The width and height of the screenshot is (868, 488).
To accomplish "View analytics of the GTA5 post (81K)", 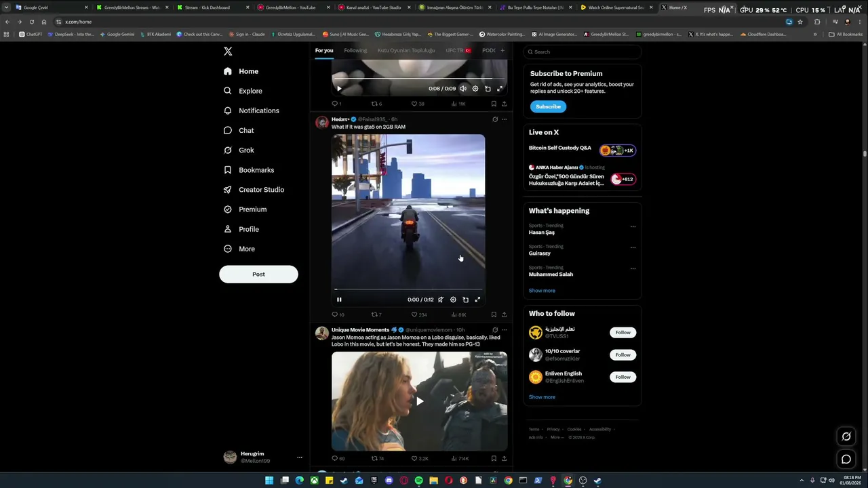I will [x=458, y=314].
